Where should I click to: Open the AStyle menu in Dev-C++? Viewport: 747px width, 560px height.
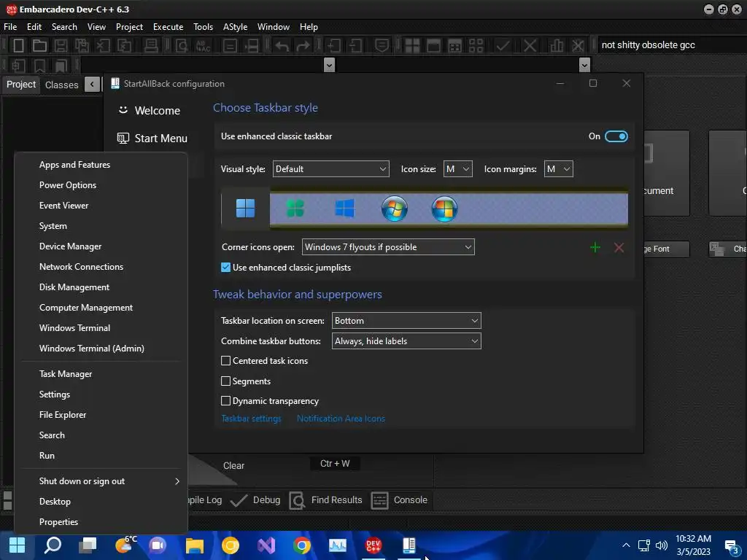(x=236, y=27)
